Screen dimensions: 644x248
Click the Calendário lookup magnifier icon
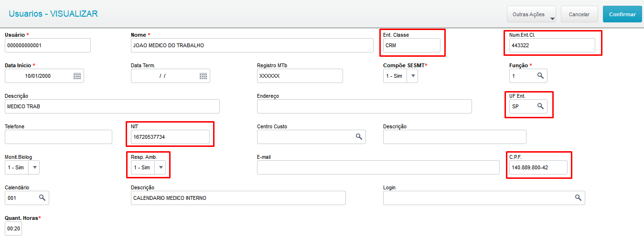coord(42,198)
